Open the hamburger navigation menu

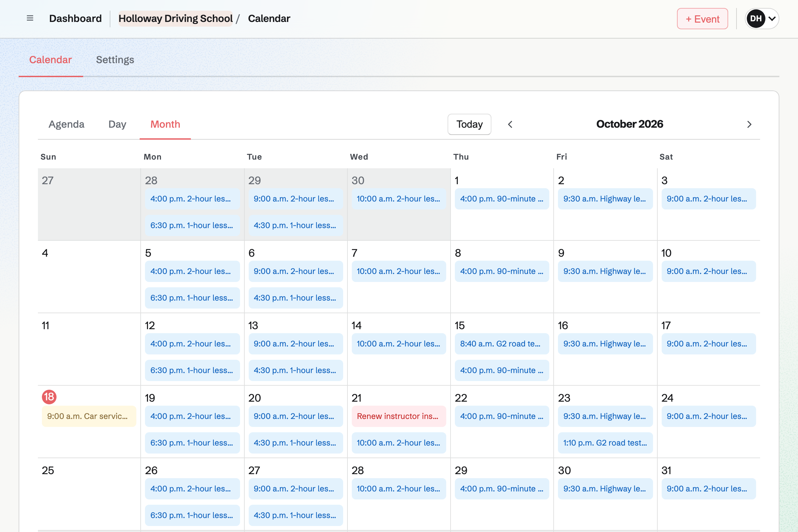(30, 18)
